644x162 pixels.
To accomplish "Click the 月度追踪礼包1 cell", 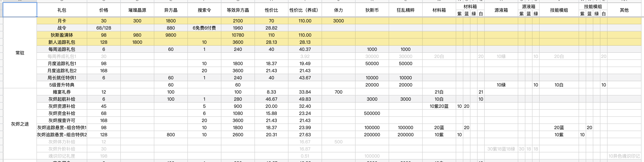I will click(62, 63).
